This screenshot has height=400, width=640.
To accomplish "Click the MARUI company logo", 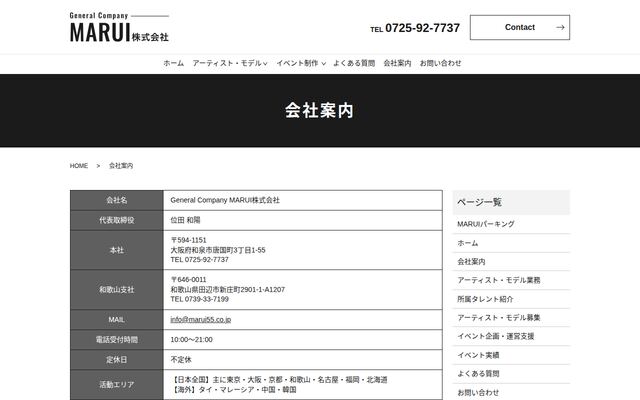I will pos(119,27).
